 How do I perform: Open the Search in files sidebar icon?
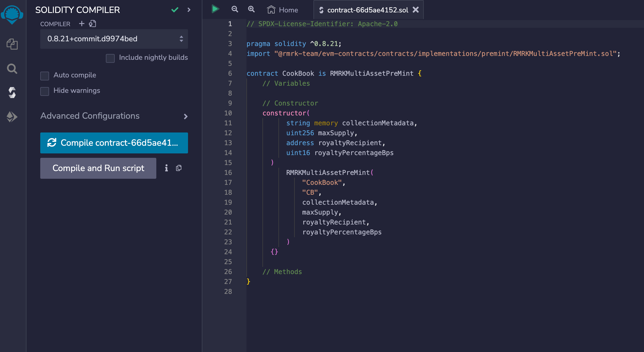tap(12, 69)
